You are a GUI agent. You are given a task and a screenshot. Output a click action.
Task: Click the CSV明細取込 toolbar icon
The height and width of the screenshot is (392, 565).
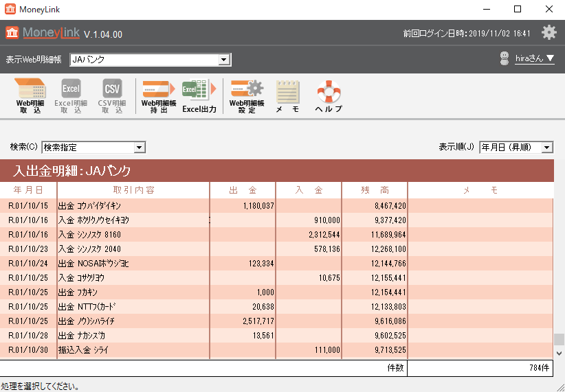pyautogui.click(x=112, y=95)
